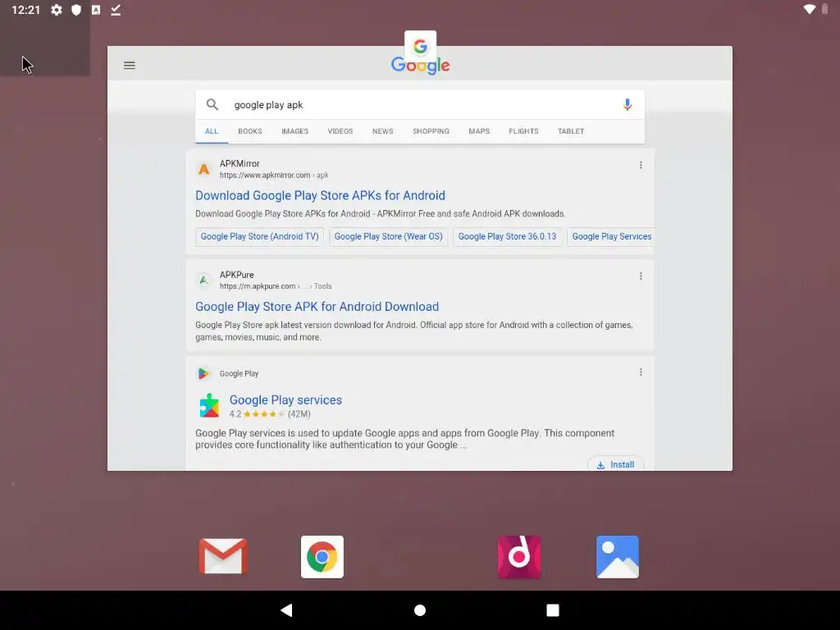Switch to the FLIGHTS search tab
The image size is (840, 630).
(x=523, y=131)
